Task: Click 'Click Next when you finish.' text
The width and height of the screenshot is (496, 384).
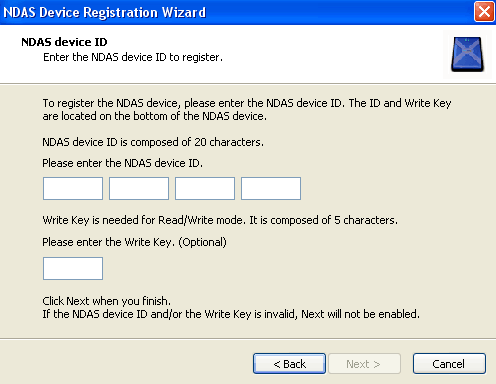Action: coord(106,301)
